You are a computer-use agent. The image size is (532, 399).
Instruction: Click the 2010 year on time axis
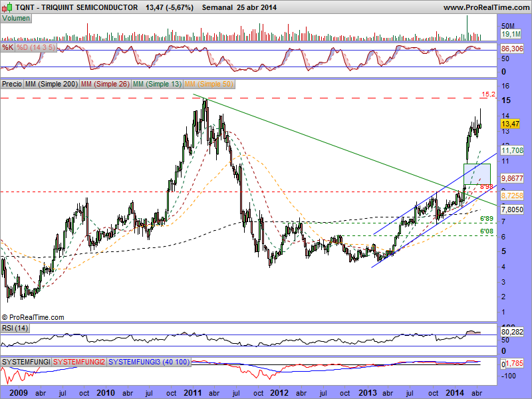coord(106,393)
